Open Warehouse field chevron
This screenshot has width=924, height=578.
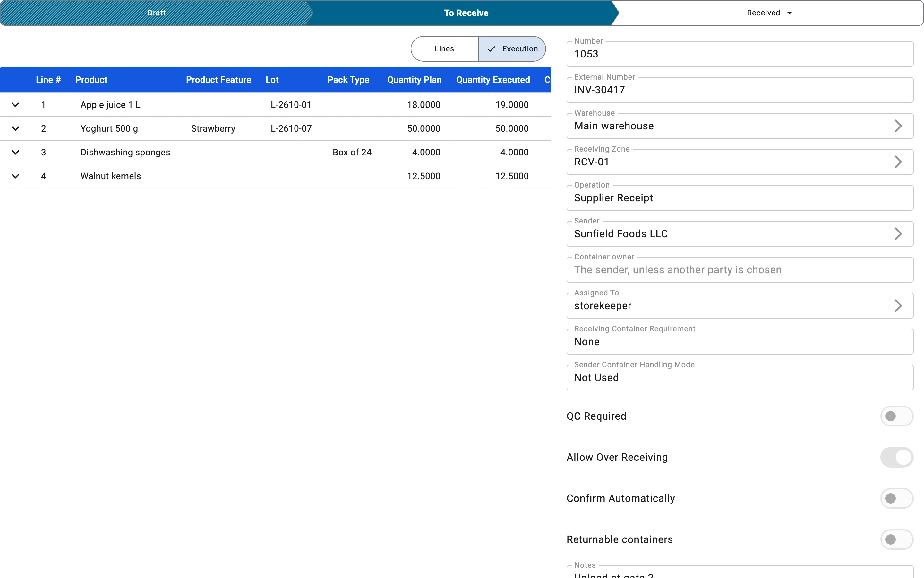coord(898,126)
